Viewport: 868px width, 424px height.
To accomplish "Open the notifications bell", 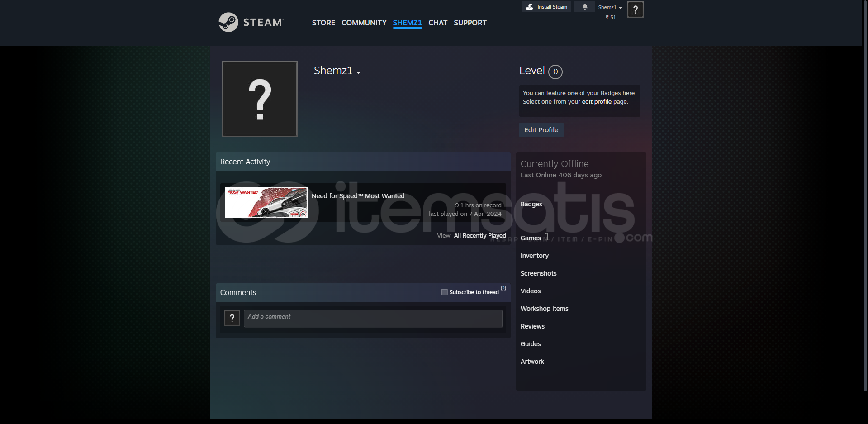I will click(585, 7).
